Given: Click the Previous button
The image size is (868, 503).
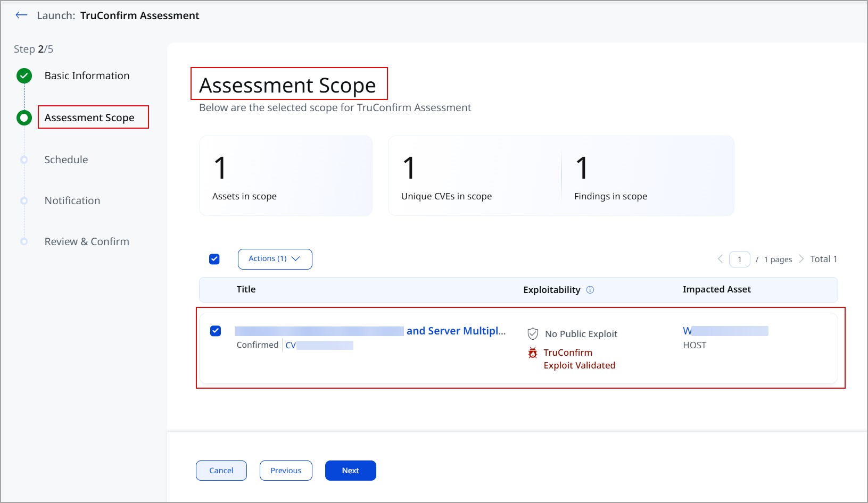Looking at the screenshot, I should [x=286, y=471].
